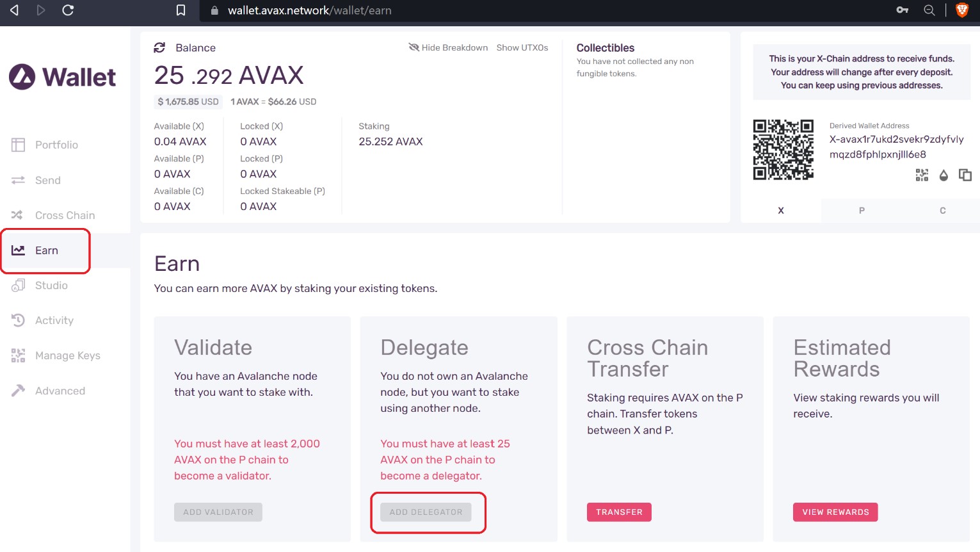Click the ADD VALIDATOR button
This screenshot has height=552, width=980.
[x=218, y=512]
